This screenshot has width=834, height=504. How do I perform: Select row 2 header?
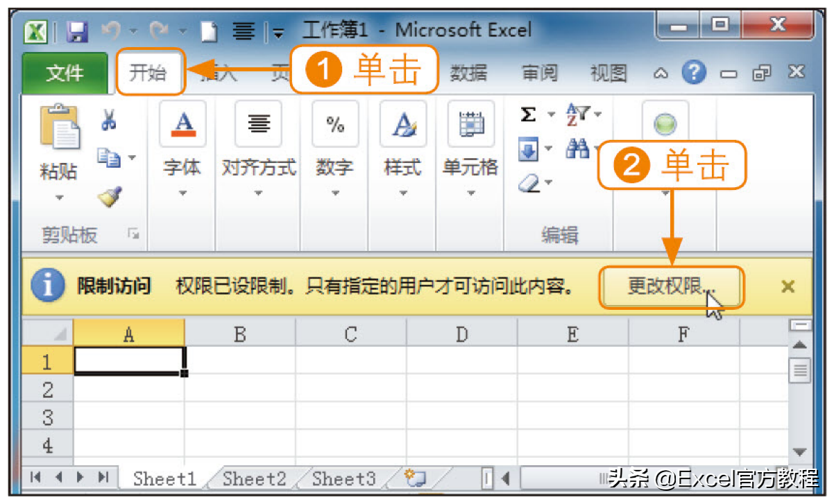pyautogui.click(x=48, y=389)
